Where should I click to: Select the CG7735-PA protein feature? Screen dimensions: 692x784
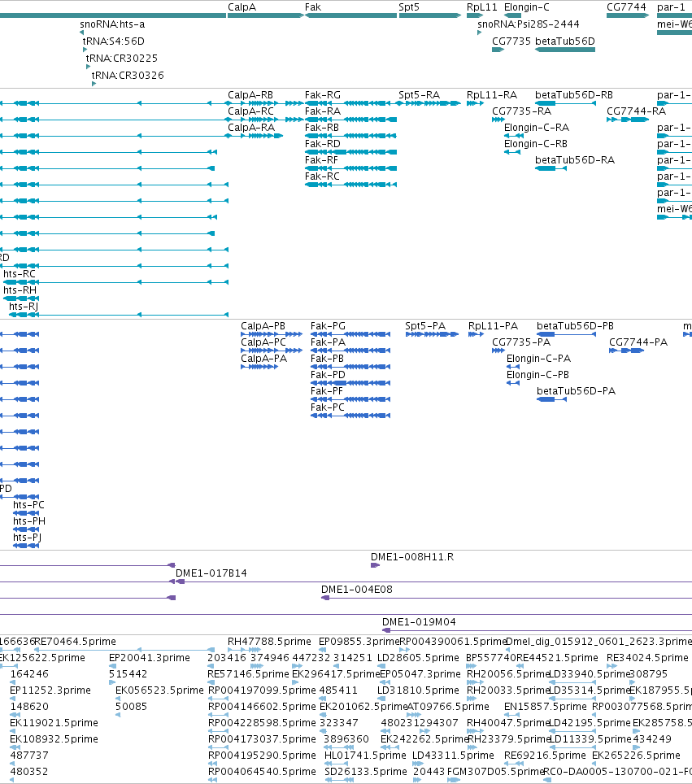pyautogui.click(x=498, y=351)
